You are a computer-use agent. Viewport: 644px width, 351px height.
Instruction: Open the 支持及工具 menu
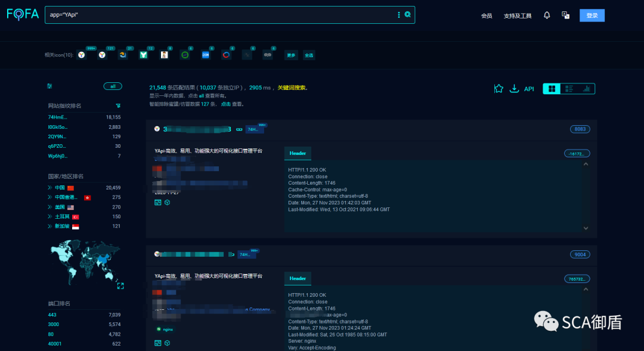[517, 16]
